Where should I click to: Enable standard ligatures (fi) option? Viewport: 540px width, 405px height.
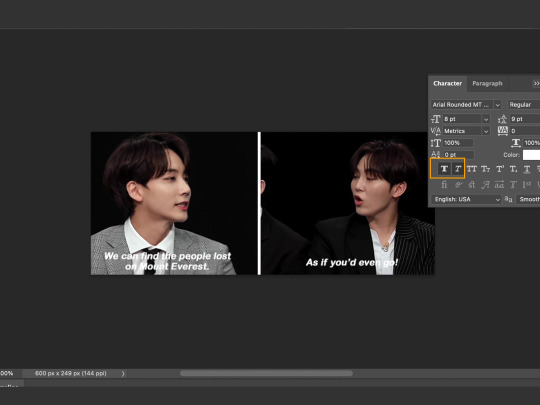point(444,185)
